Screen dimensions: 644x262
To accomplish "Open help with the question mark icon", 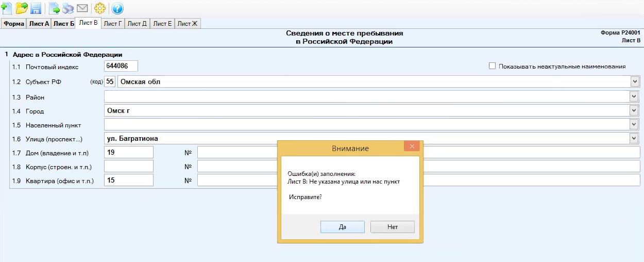I will [117, 8].
